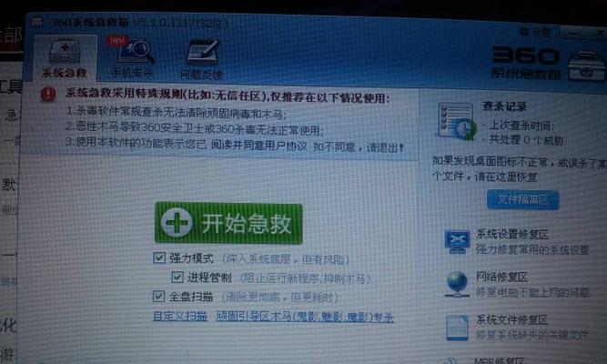
Task: Click the red warning exclamation icon
Action: click(x=48, y=95)
